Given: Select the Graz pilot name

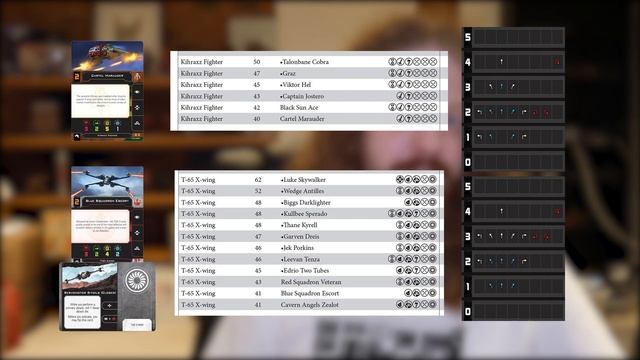Looking at the screenshot, I should pos(288,73).
